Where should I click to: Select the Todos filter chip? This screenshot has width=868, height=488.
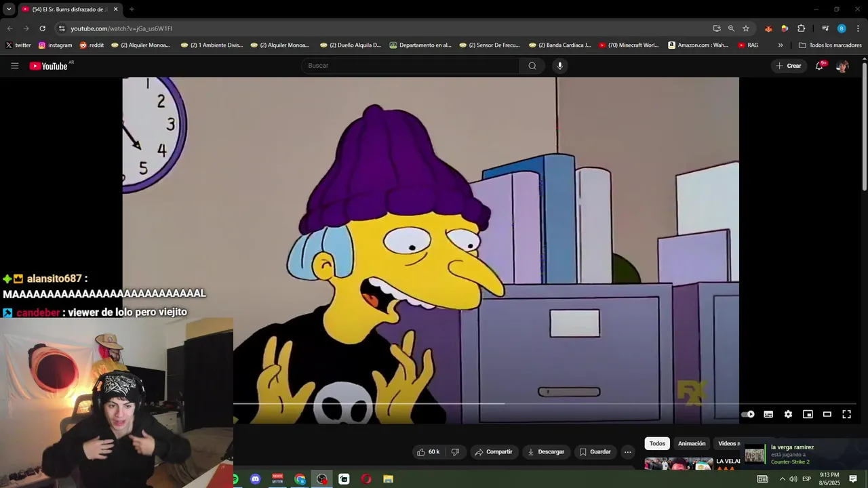pyautogui.click(x=657, y=443)
